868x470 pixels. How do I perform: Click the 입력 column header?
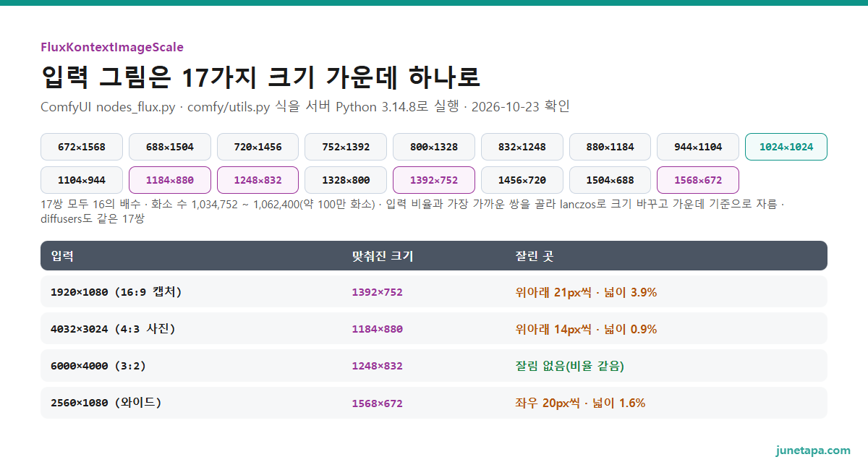click(62, 256)
